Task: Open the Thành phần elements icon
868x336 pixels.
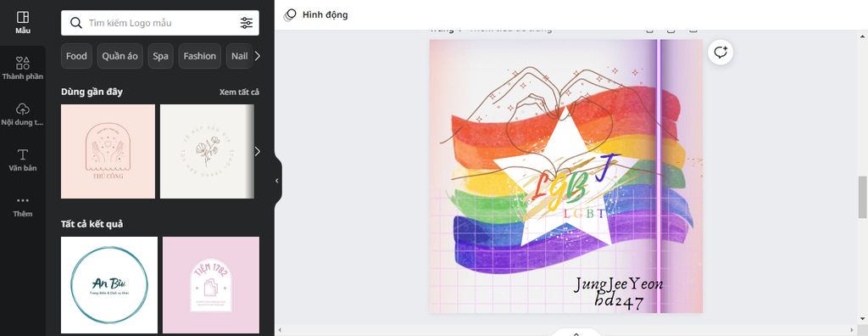Action: tap(23, 63)
